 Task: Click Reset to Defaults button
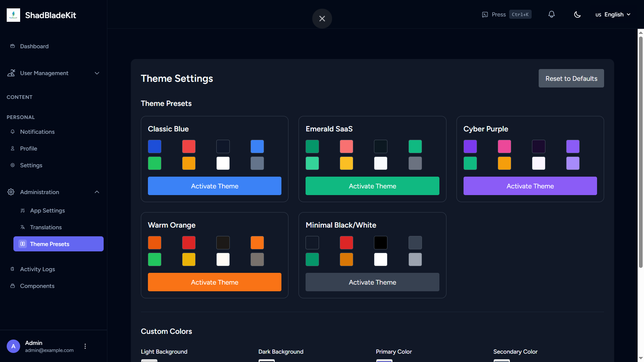(571, 78)
